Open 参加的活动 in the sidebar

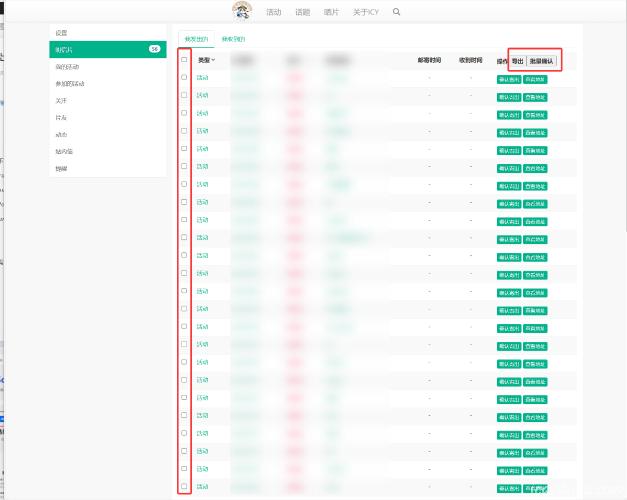[x=70, y=84]
